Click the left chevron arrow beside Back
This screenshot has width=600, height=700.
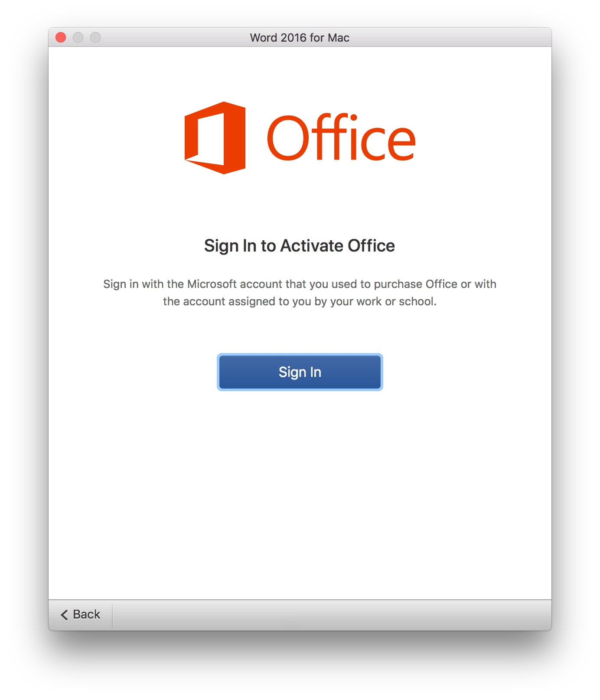pyautogui.click(x=64, y=615)
